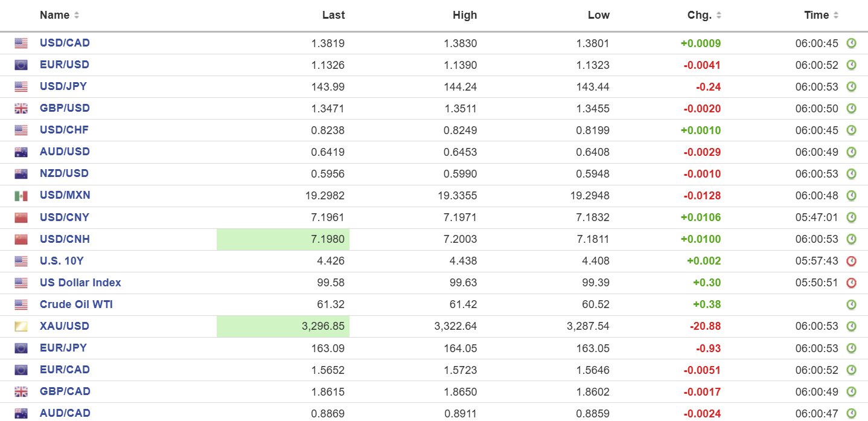Screen dimensions: 868x421
Task: Click the EU flag icon beside EUR/USD
Action: point(21,65)
